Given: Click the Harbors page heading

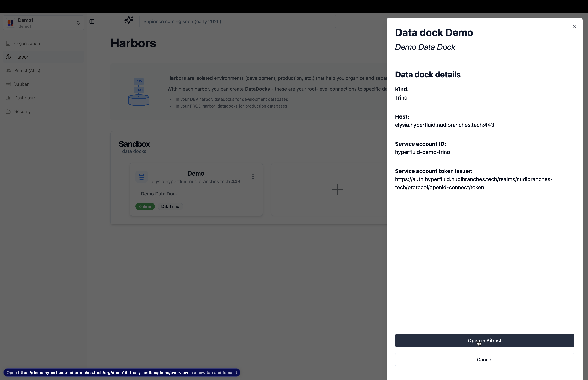Looking at the screenshot, I should coord(133,43).
